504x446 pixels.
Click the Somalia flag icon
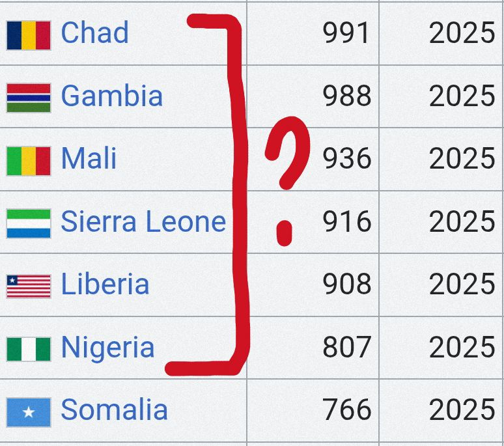[x=29, y=412]
